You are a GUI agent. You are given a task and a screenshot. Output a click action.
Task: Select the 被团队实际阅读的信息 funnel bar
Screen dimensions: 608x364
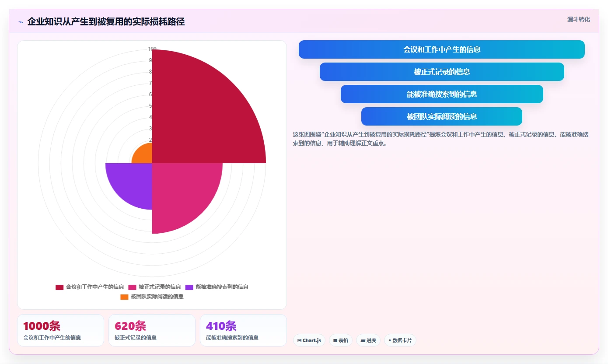(442, 116)
